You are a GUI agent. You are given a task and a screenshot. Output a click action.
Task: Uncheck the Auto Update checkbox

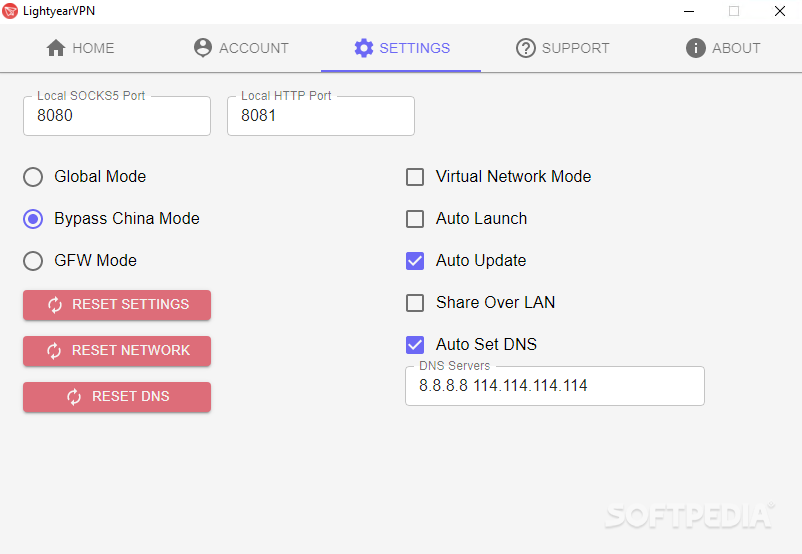415,261
